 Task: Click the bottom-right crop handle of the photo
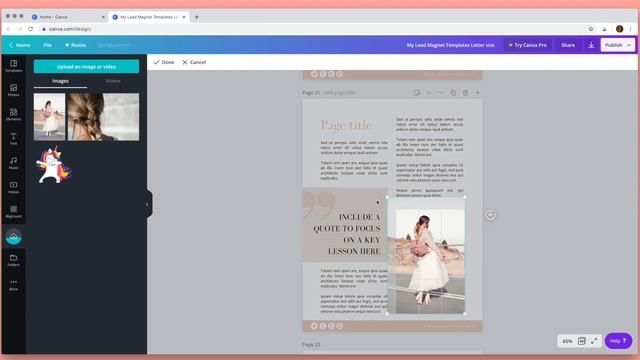(x=465, y=313)
